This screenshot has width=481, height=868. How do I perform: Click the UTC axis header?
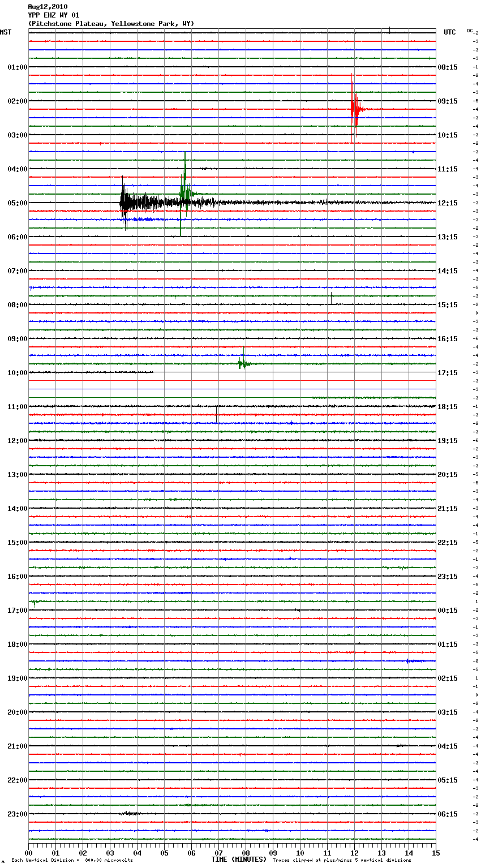pyautogui.click(x=449, y=32)
